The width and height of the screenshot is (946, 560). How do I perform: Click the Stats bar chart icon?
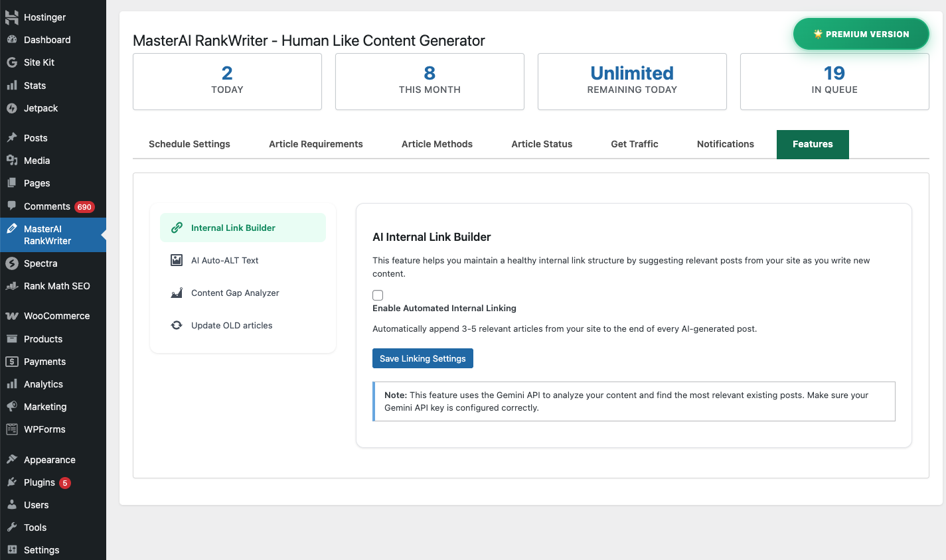[x=12, y=86]
